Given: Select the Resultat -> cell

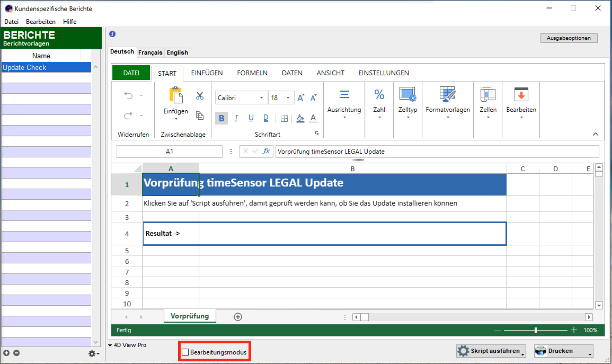Looking at the screenshot, I should click(171, 233).
